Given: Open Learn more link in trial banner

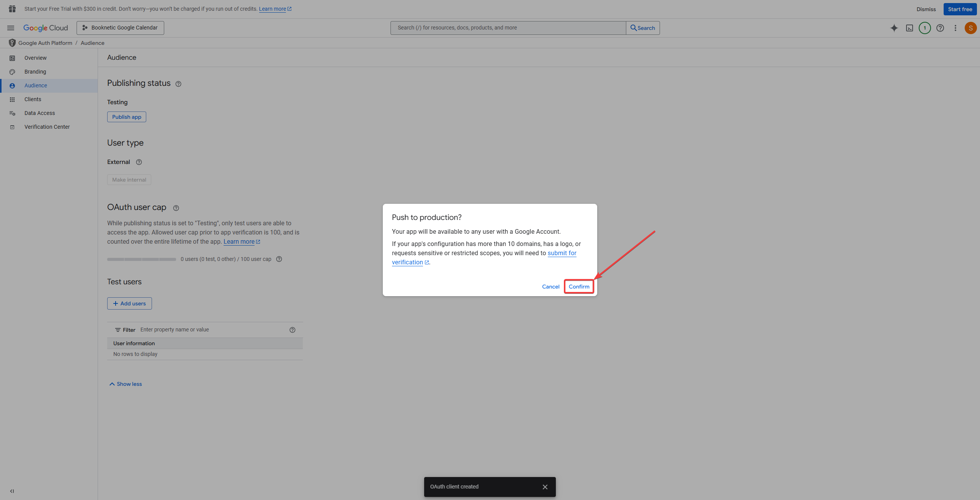Looking at the screenshot, I should coord(275,9).
